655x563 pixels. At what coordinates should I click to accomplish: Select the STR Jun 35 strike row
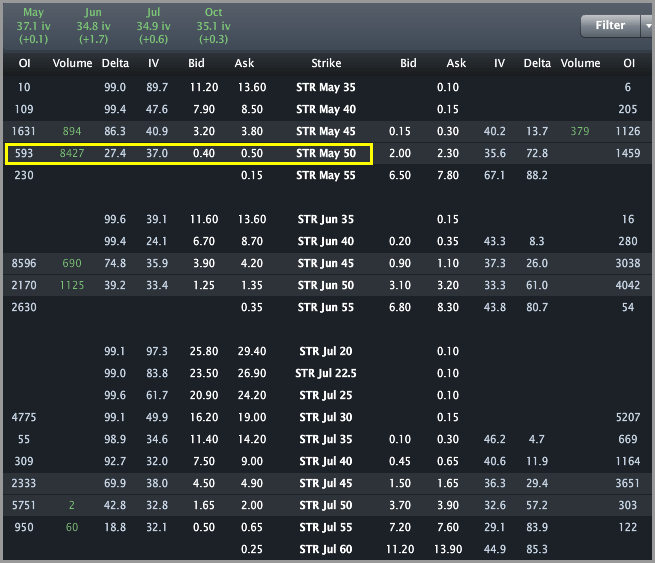coord(328,219)
